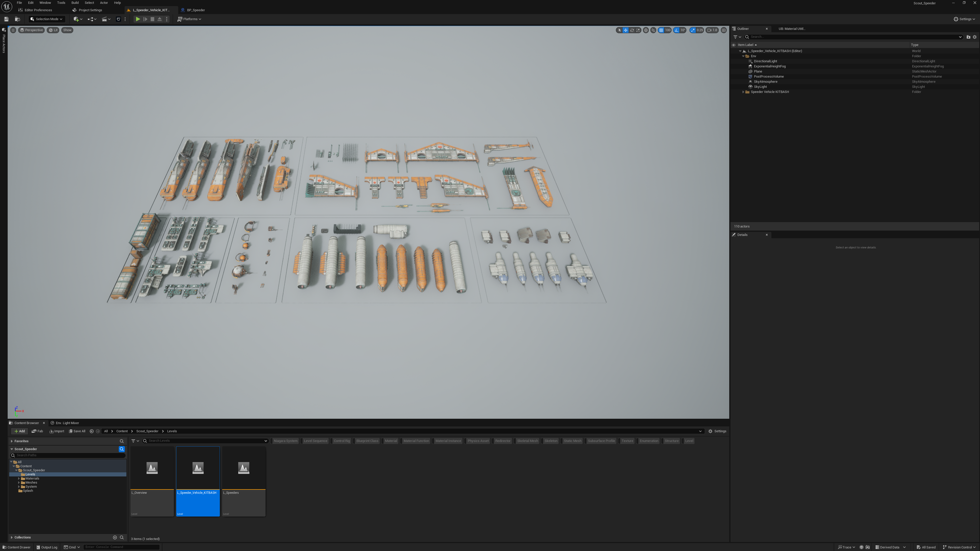Select the scale transform tool

pos(638,30)
